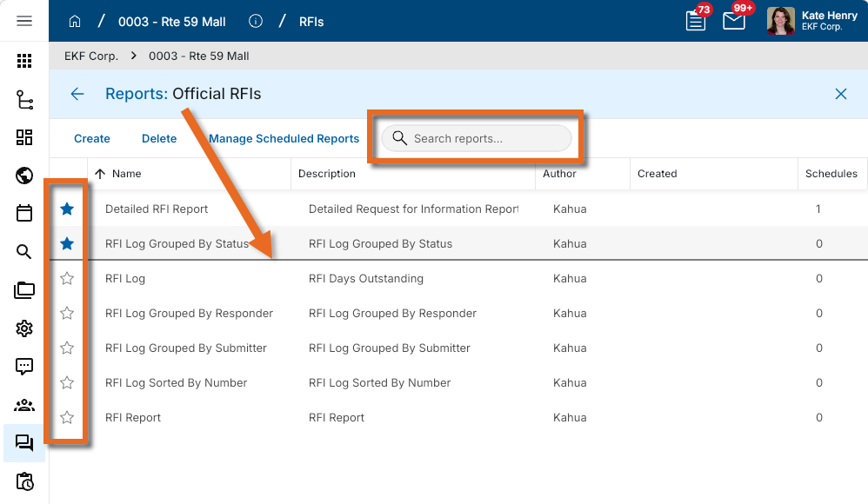The image size is (868, 504).
Task: Open the hamburger navigation menu
Action: (24, 21)
